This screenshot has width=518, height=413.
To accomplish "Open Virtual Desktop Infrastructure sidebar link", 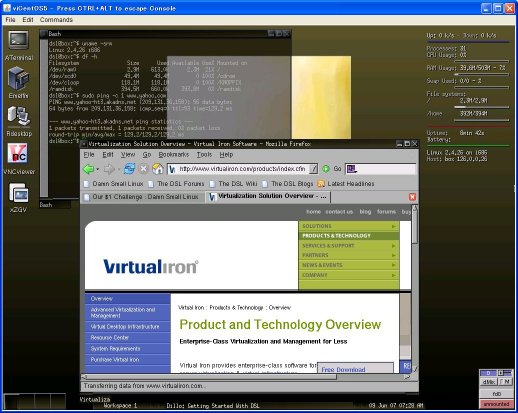I will coord(127,327).
